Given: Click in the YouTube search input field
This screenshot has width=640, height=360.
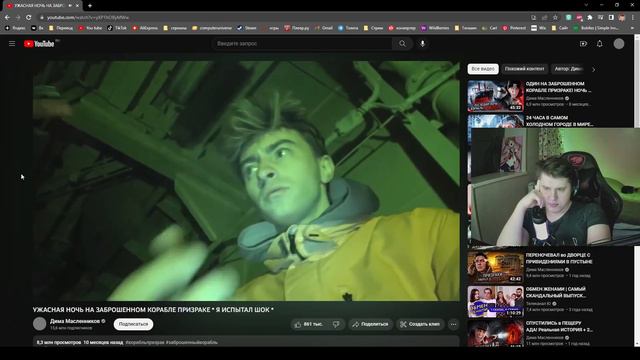Looking at the screenshot, I should point(302,44).
